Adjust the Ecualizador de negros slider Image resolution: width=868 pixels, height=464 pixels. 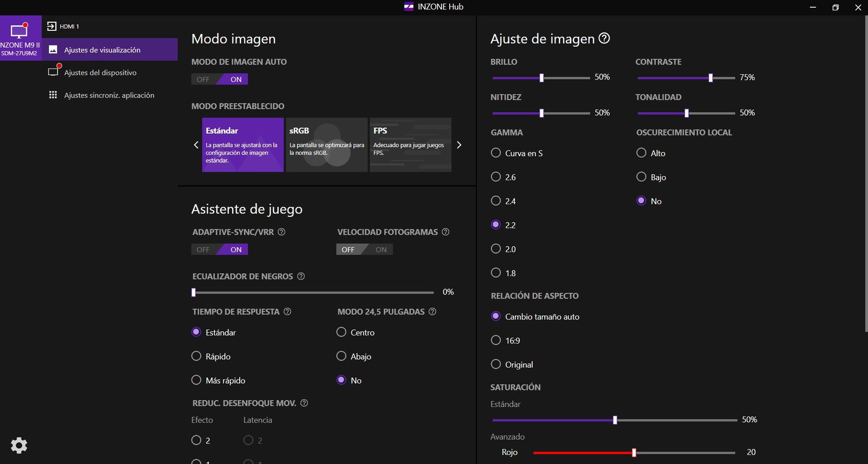[313, 293]
